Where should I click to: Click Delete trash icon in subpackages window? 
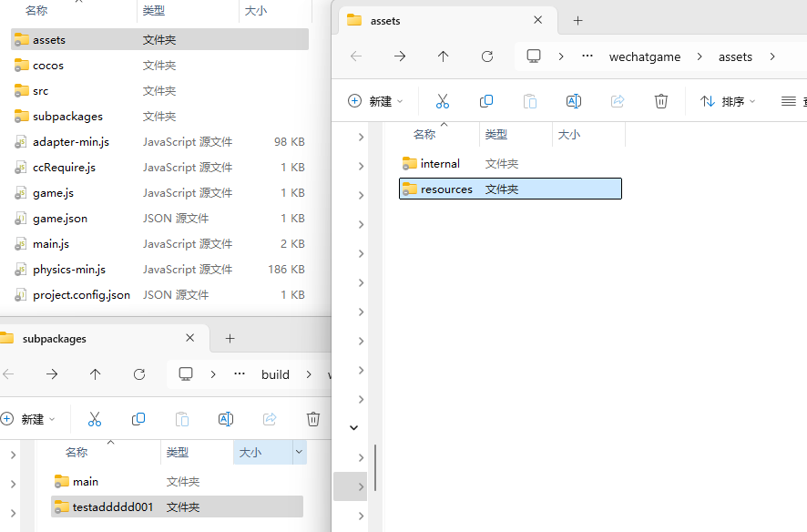[313, 419]
